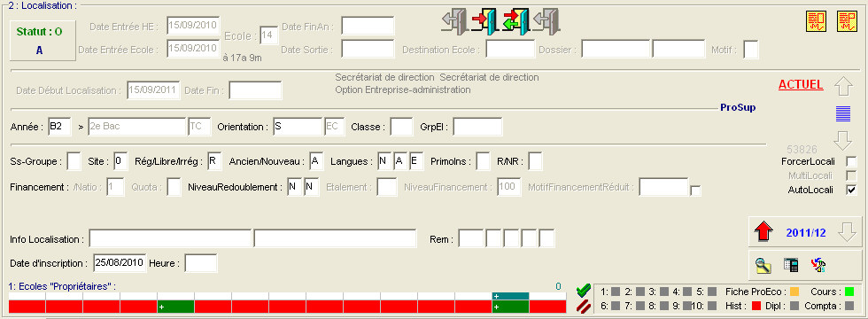
Task: Click the third Langues field containing E
Action: point(416,161)
